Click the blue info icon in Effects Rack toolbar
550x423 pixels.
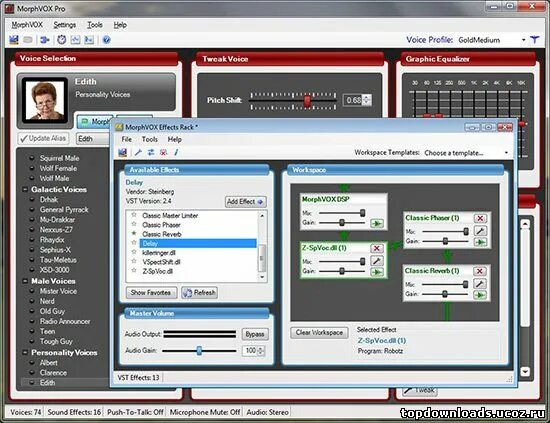click(176, 152)
